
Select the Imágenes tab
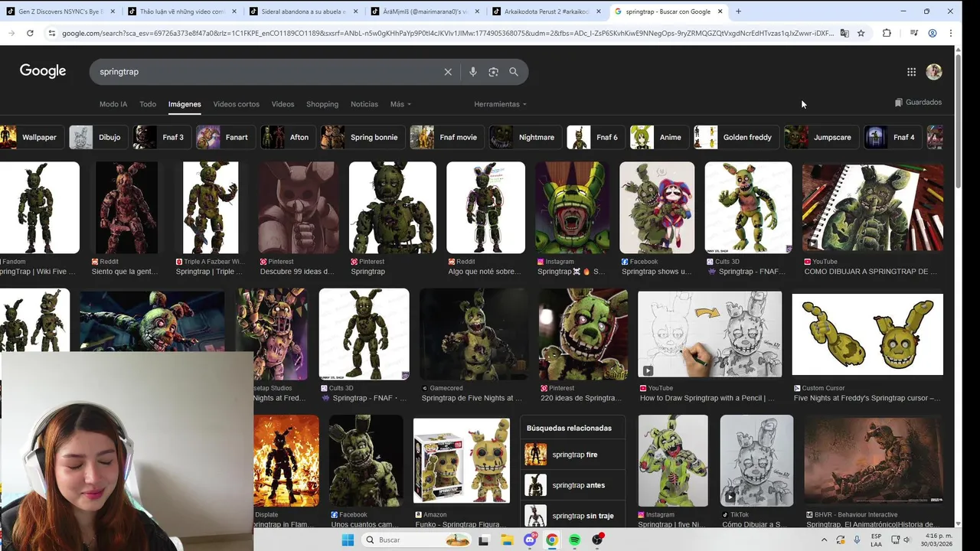185,104
